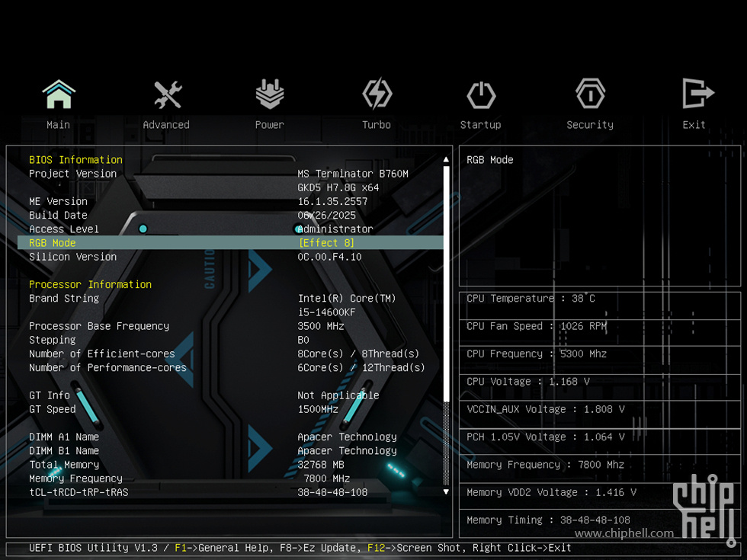747x560 pixels.
Task: Select the Stepping row label
Action: point(53,340)
